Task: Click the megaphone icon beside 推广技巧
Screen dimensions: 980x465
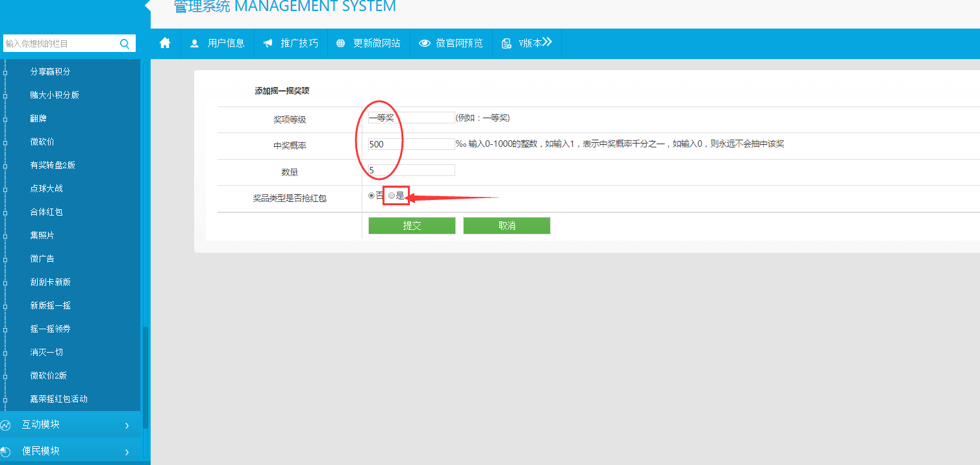Action: pyautogui.click(x=268, y=44)
